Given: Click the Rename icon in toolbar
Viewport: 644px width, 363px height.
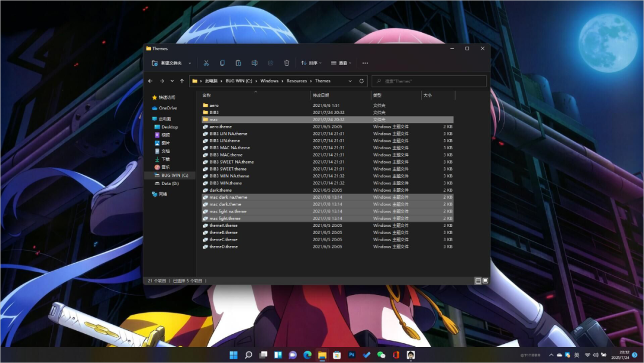Looking at the screenshot, I should coord(254,63).
